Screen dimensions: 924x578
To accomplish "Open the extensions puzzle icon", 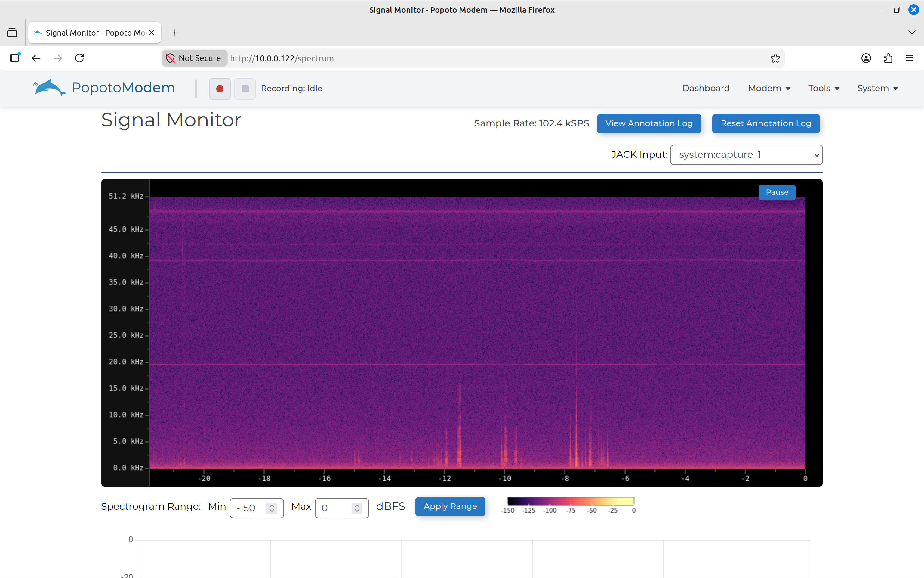I will click(x=888, y=58).
